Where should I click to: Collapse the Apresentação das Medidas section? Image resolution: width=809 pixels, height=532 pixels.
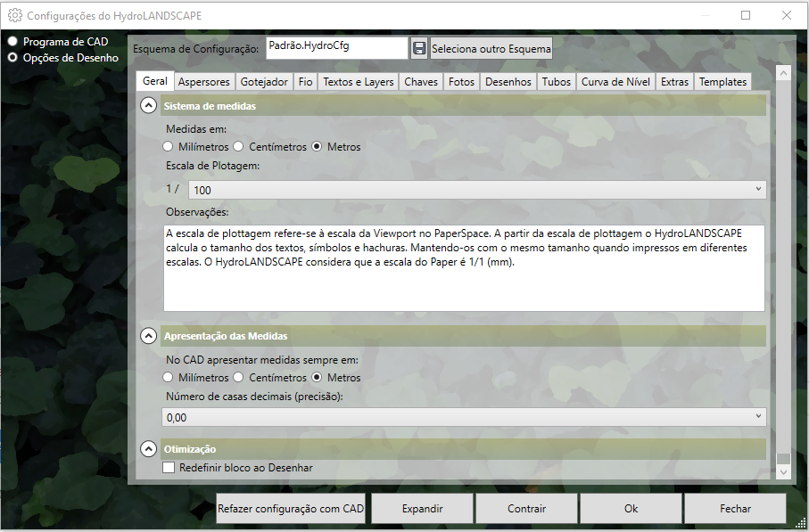point(148,336)
